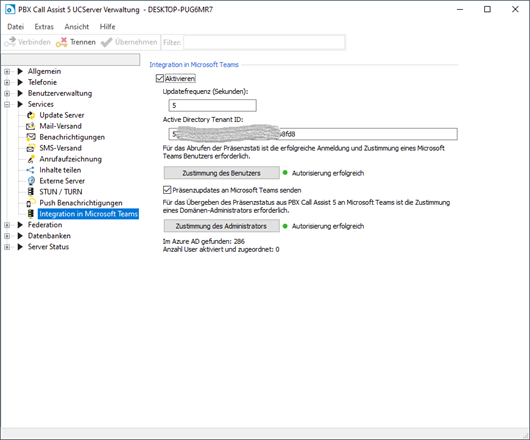
Task: Click the Push Benachrichtigungen icon
Action: pos(31,203)
